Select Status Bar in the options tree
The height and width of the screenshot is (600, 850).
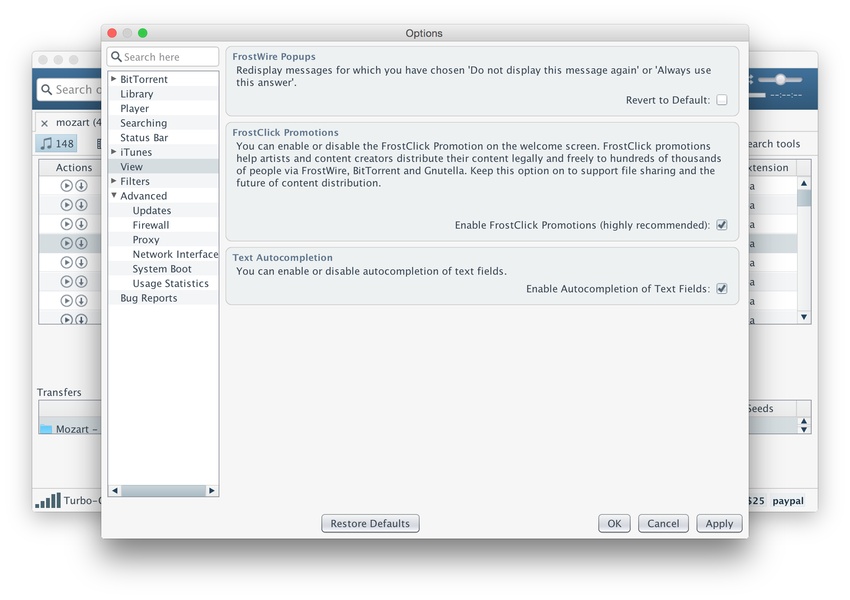tap(144, 138)
